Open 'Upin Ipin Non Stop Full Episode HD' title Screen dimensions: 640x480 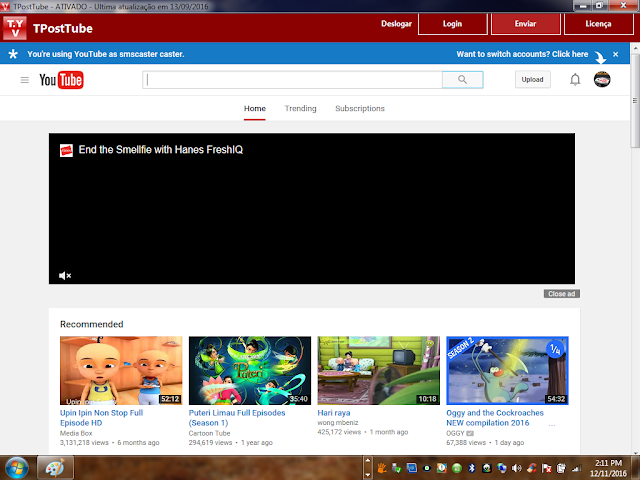click(x=101, y=418)
